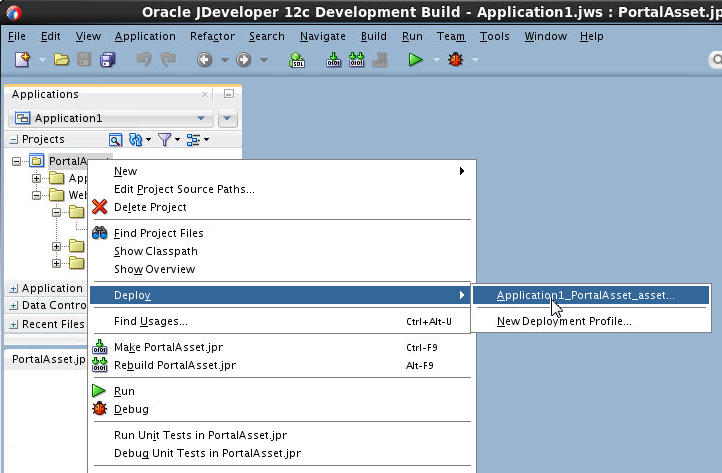Open the View menu
The width and height of the screenshot is (722, 473).
(x=88, y=36)
